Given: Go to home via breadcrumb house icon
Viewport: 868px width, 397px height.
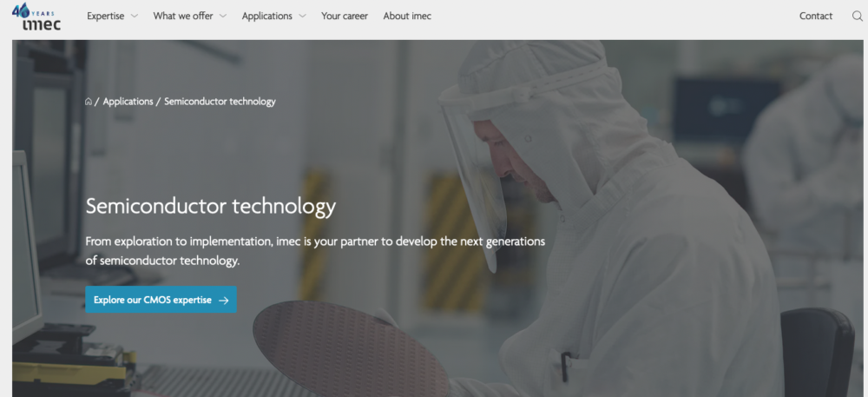Looking at the screenshot, I should [x=89, y=102].
